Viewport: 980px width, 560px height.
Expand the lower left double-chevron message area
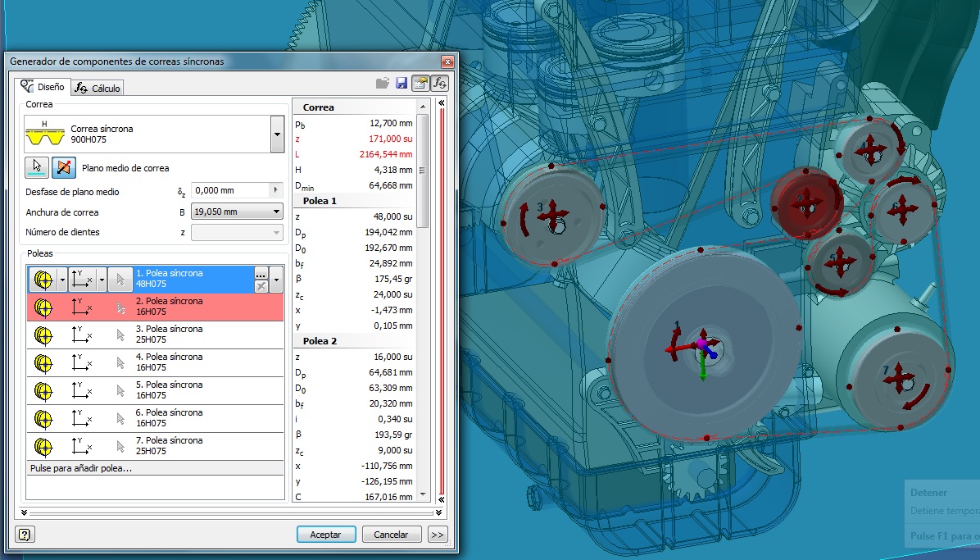tap(24, 512)
